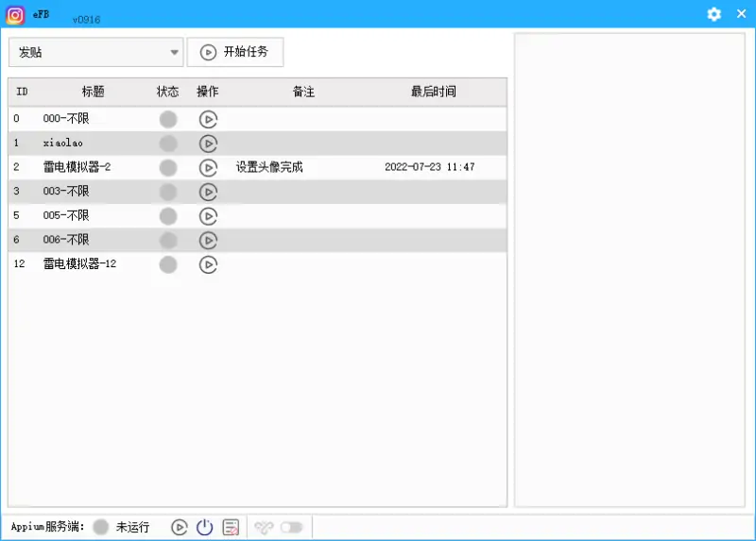
Task: Click the Appium power stop icon
Action: click(x=204, y=527)
